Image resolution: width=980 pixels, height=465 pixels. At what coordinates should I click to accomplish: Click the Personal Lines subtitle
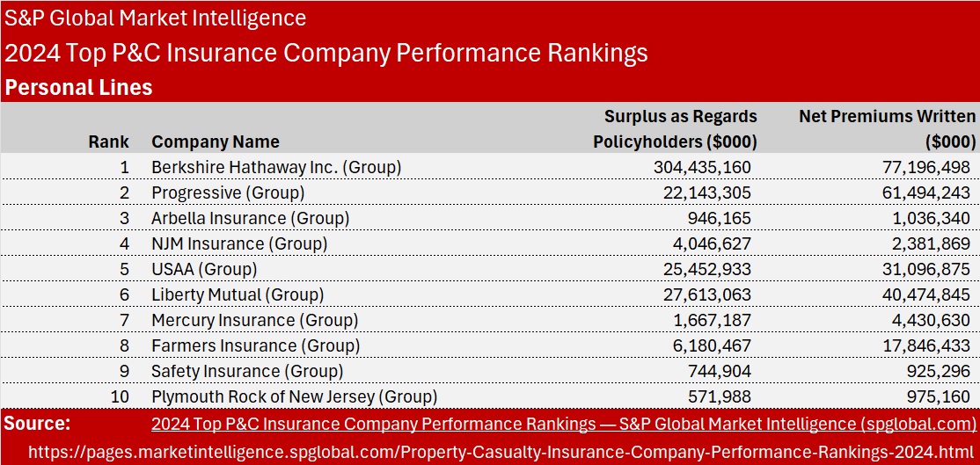[78, 88]
